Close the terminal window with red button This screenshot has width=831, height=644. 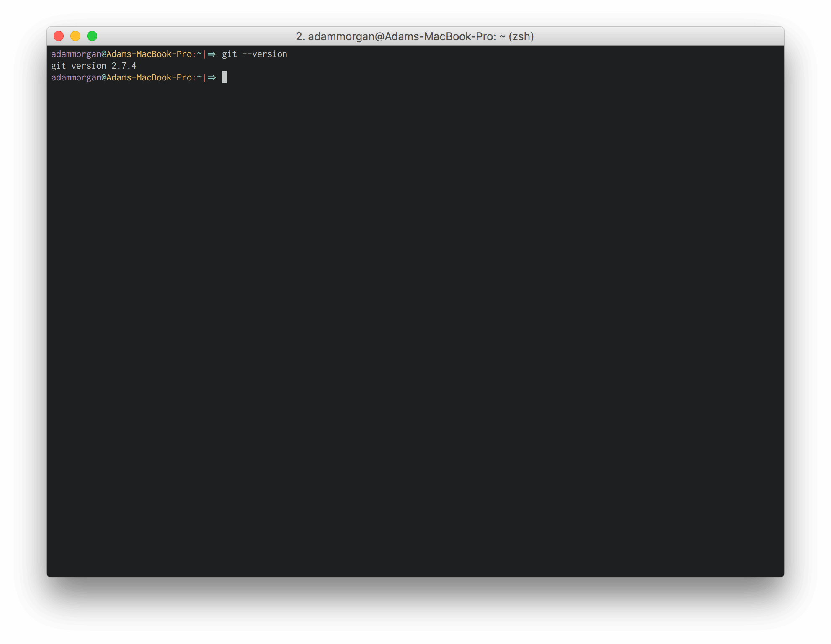point(59,36)
